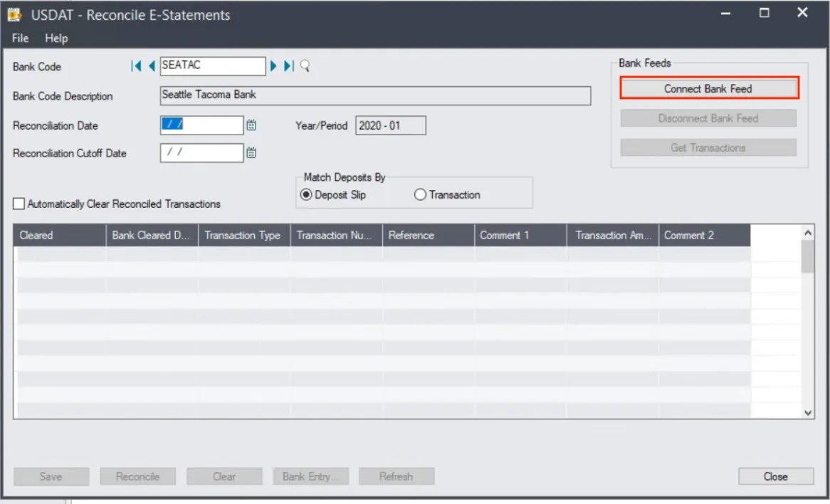Click the Transaction Type column header
This screenshot has height=504, width=830.
[x=244, y=236]
